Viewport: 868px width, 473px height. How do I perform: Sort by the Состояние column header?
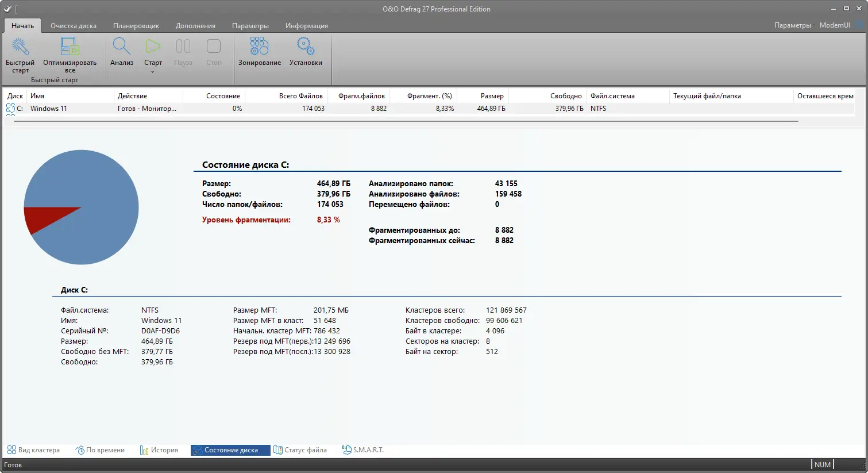[214, 96]
